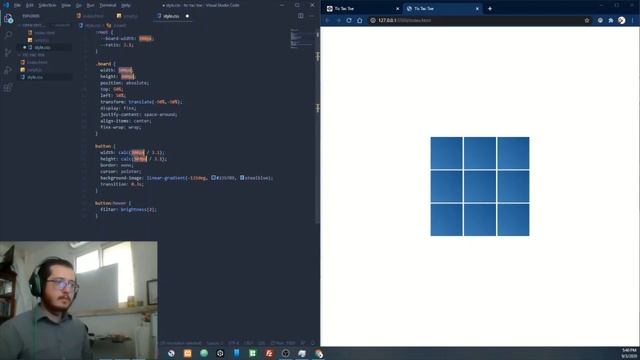This screenshot has width=640, height=360.
Task: Open the #235789 color swatch in the gradient
Action: tap(213, 178)
